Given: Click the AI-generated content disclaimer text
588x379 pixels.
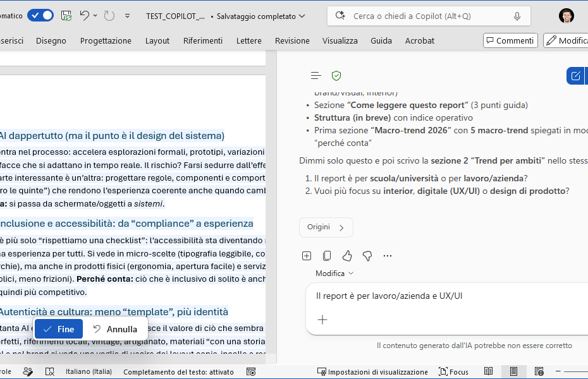Looking at the screenshot, I should coord(474,346).
